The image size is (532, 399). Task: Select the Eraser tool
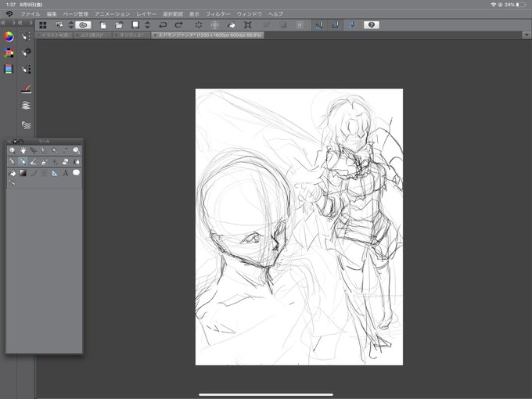pos(66,162)
